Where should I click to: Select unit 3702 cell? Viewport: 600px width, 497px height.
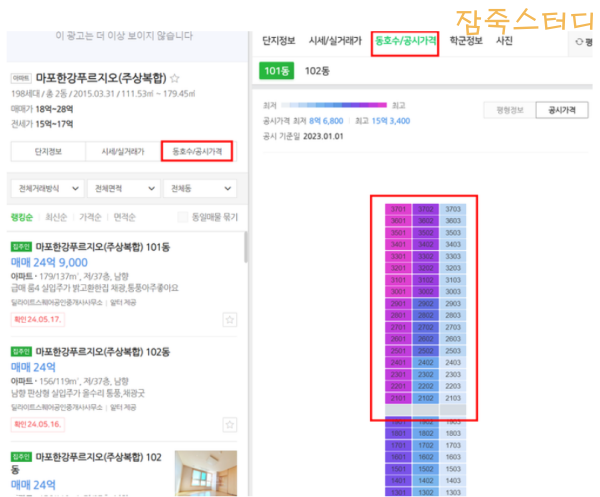426,209
